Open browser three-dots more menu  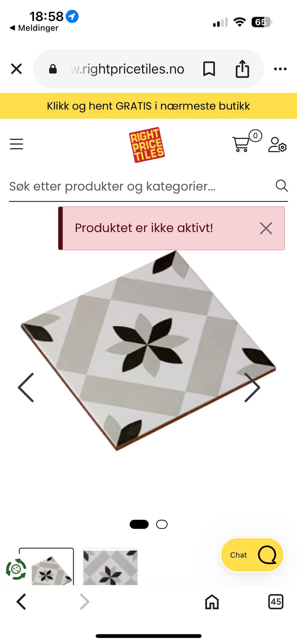(280, 69)
